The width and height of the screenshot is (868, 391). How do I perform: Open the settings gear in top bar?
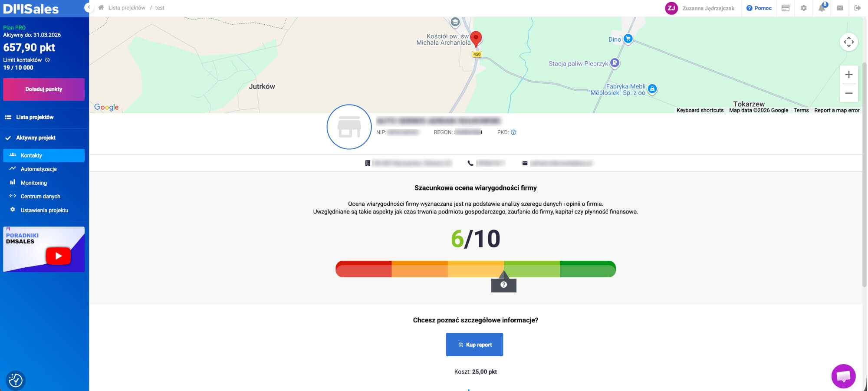tap(804, 8)
